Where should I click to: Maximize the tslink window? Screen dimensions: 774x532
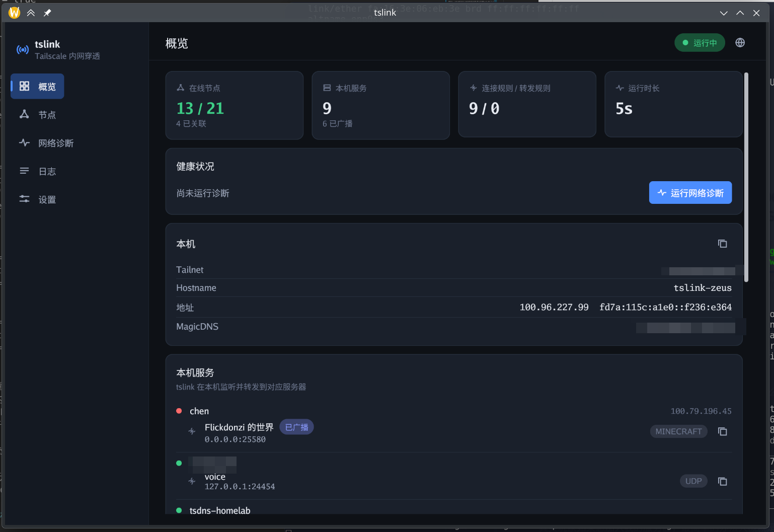click(740, 13)
